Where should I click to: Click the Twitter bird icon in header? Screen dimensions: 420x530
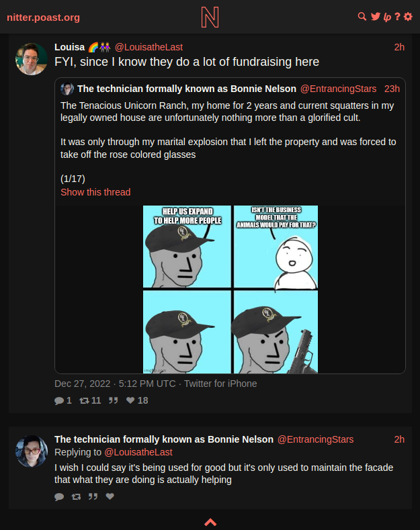(376, 17)
